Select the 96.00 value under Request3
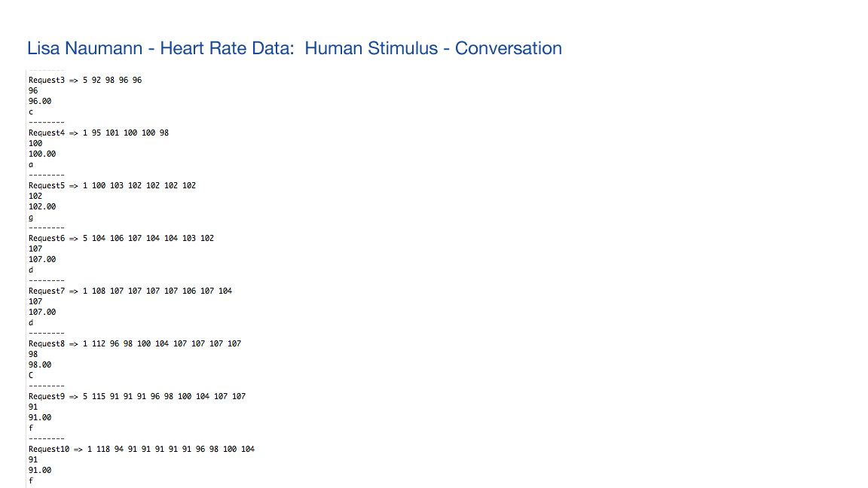This screenshot has height=488, width=868. (40, 101)
